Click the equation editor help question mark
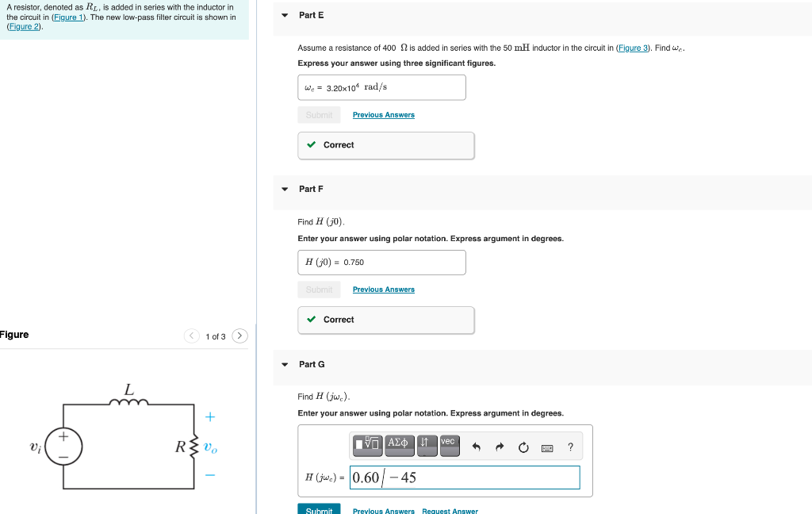 [569, 448]
